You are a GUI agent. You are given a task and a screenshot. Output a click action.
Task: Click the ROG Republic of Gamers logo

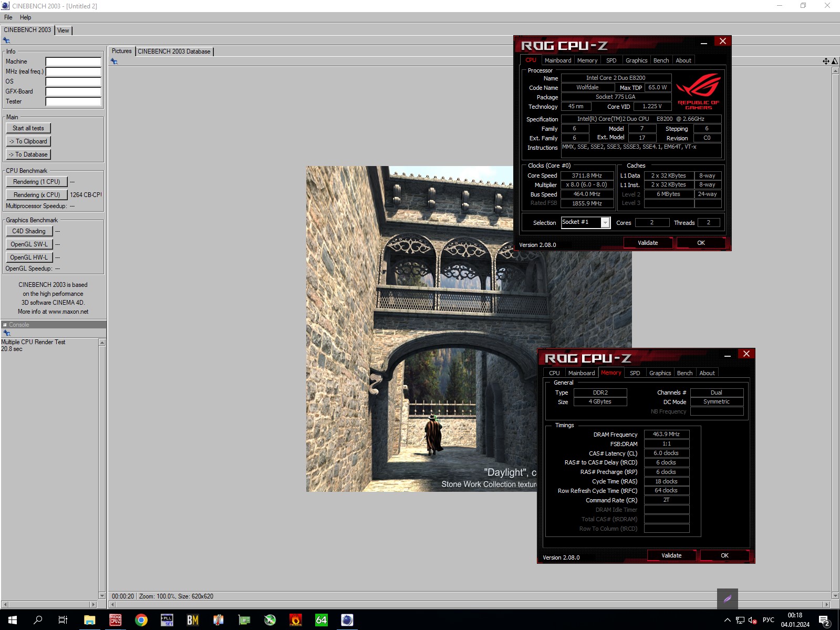pyautogui.click(x=698, y=91)
